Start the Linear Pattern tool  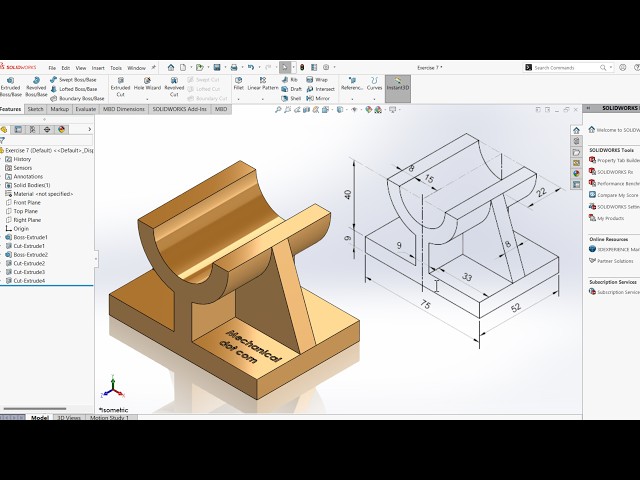(x=263, y=84)
